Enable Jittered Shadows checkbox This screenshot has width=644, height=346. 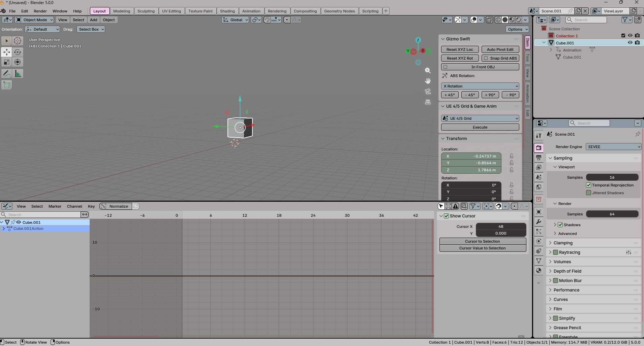(588, 193)
